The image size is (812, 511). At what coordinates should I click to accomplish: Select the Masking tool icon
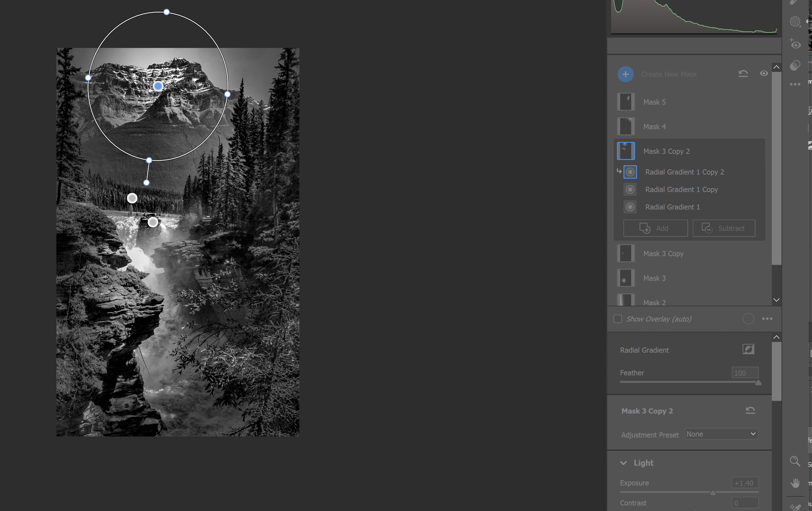coord(795,22)
